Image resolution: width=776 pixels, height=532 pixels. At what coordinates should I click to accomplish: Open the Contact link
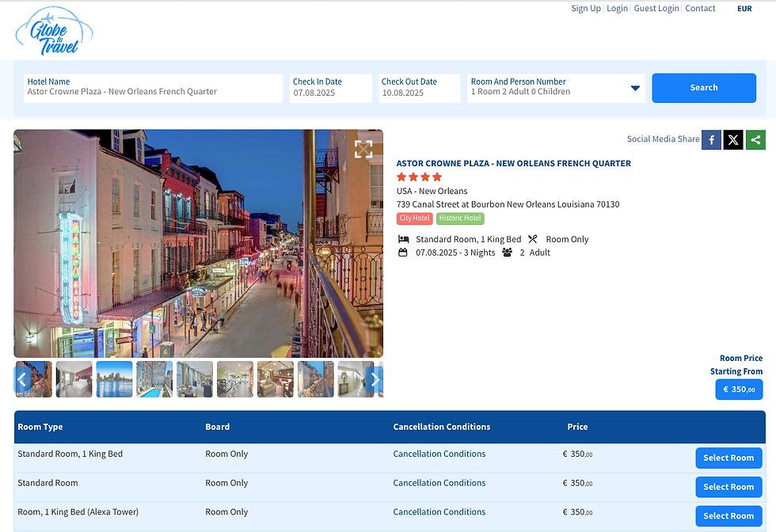(700, 9)
